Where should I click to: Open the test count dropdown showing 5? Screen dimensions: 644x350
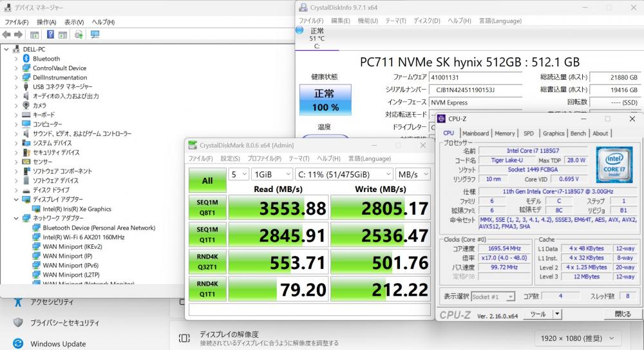click(238, 174)
